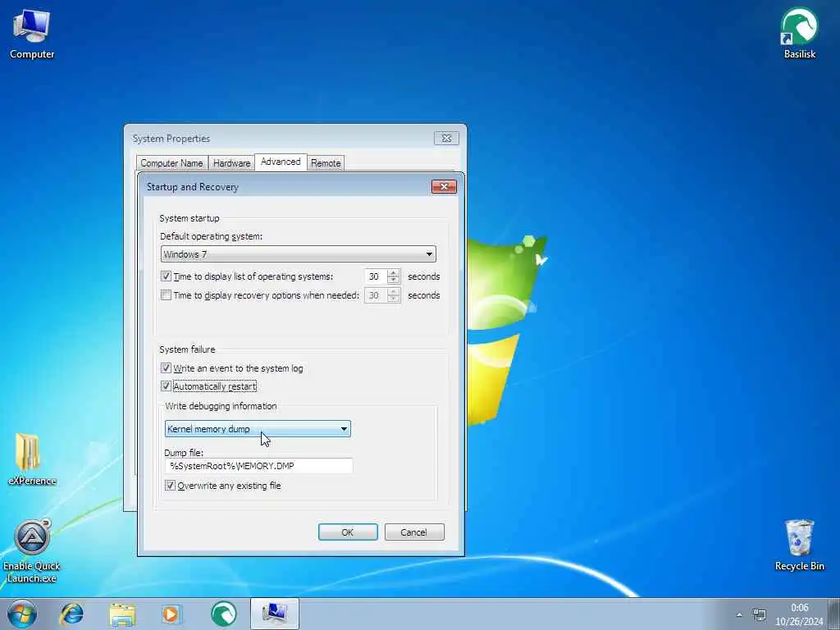840x630 pixels.
Task: Confirm with the OK button
Action: 348,532
